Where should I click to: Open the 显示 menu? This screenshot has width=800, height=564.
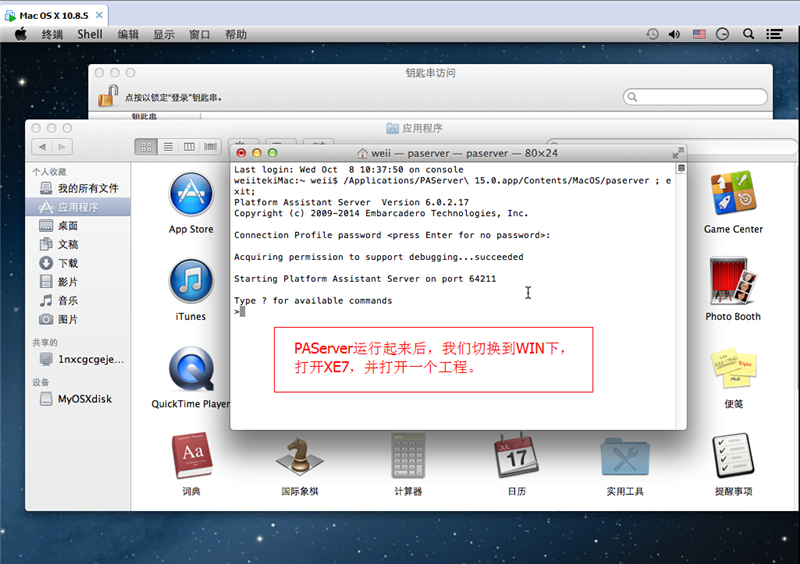click(164, 34)
